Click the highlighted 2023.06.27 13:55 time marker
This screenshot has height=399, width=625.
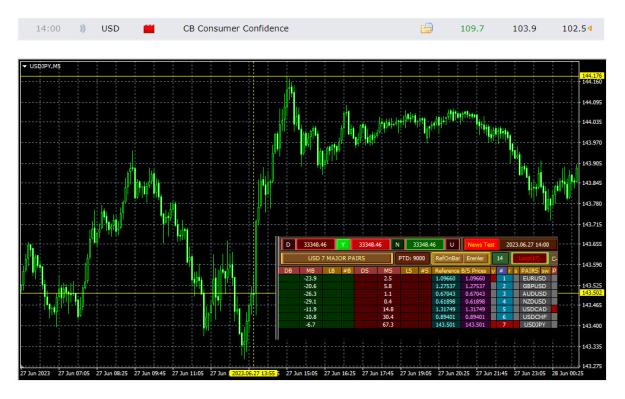click(253, 373)
